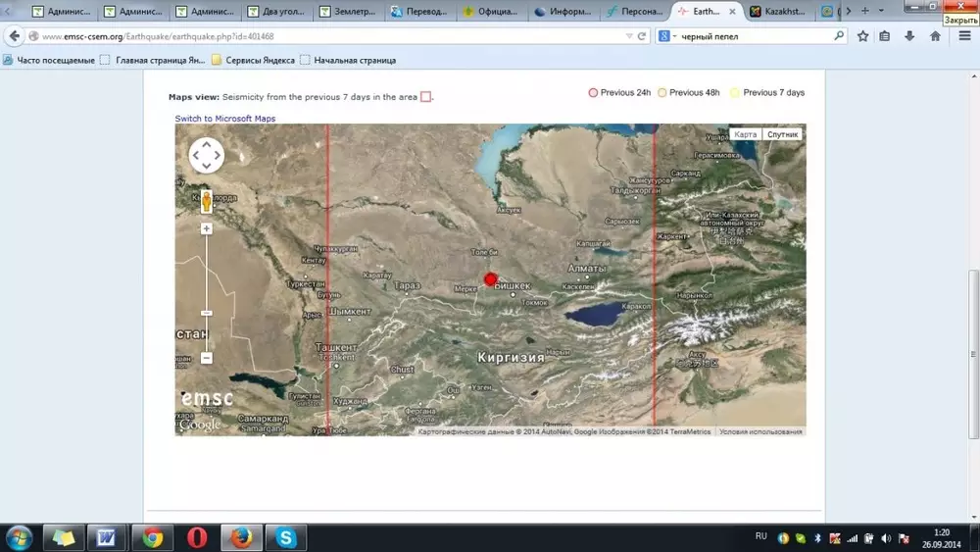Open the Firefox hamburger menu
This screenshot has height=552, width=980.
pos(964,36)
